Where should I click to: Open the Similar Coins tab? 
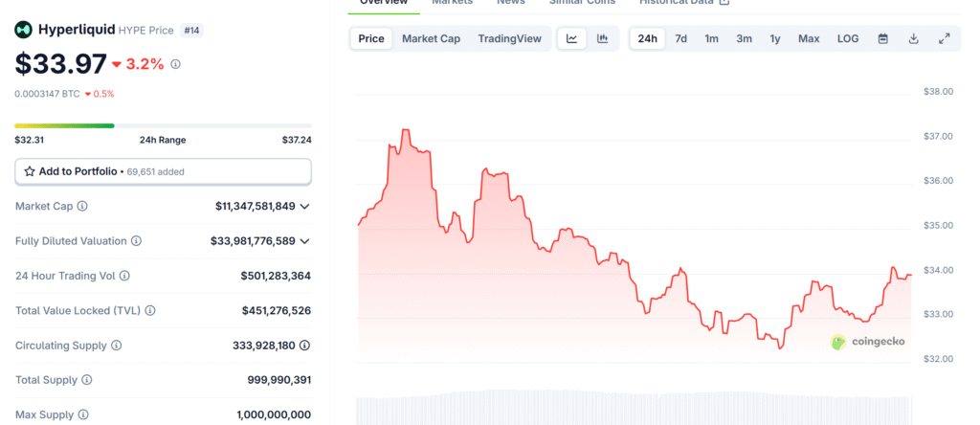click(582, 3)
